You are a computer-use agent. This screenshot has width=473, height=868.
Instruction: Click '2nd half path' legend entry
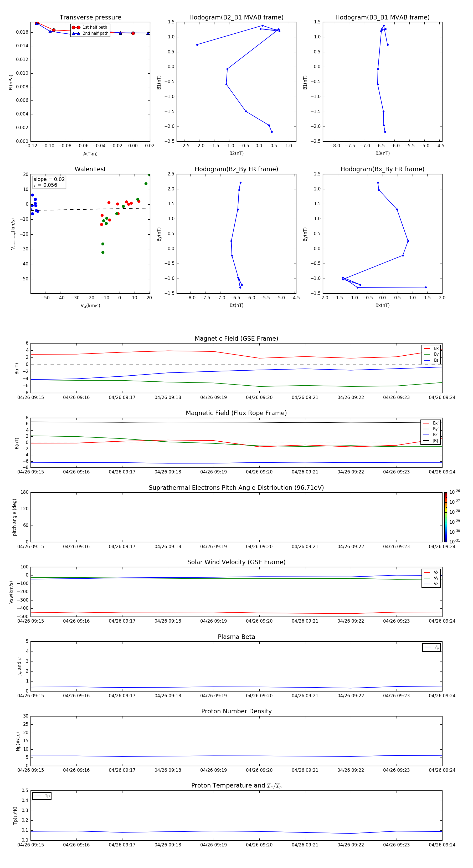(x=90, y=33)
